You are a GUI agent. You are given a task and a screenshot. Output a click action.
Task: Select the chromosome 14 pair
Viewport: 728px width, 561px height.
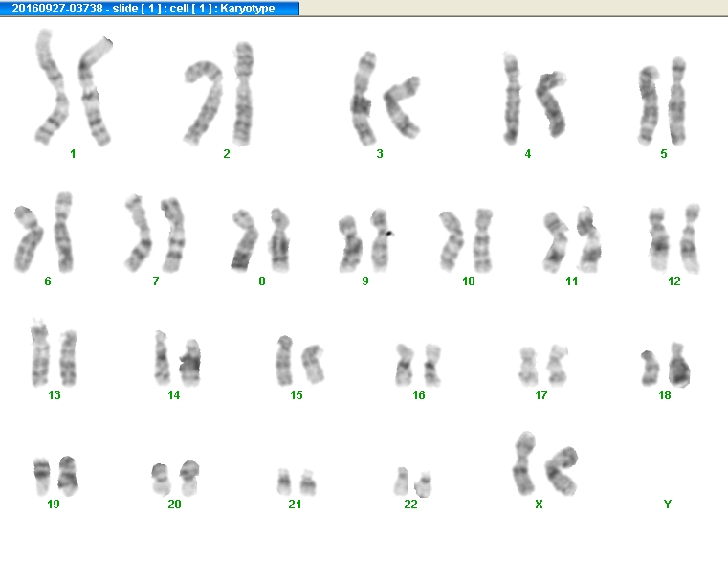(177, 358)
